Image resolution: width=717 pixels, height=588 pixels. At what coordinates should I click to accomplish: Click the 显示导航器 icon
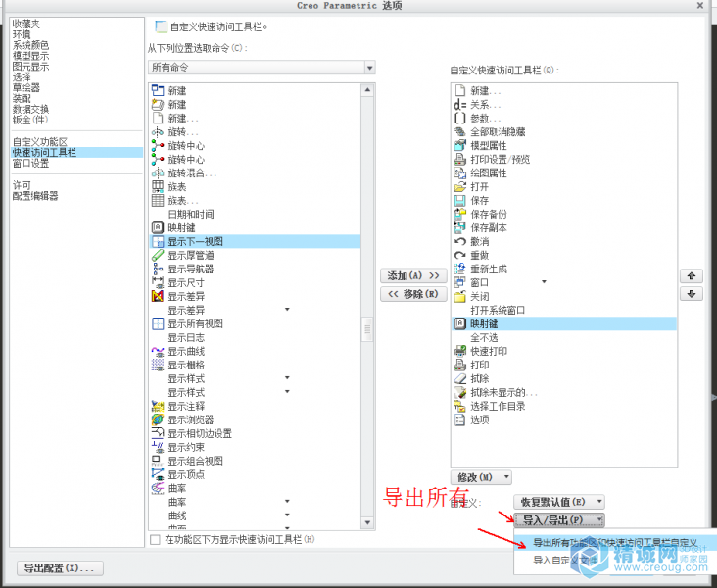click(x=158, y=269)
